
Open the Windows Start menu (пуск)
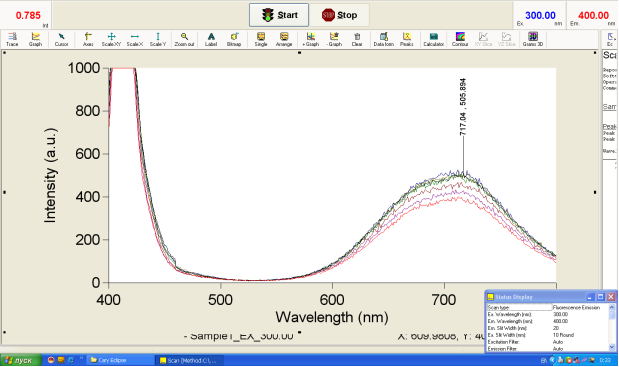[21, 360]
